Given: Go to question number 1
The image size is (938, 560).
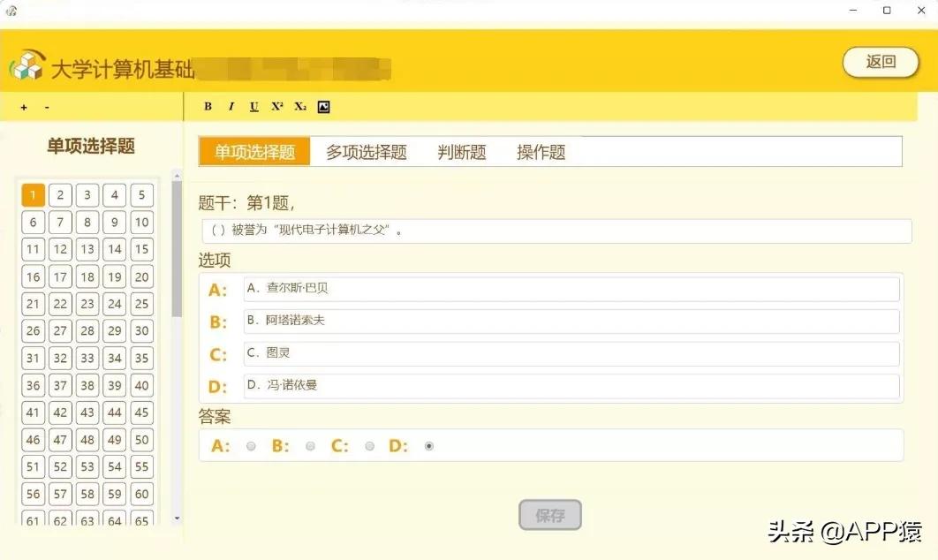Looking at the screenshot, I should click(x=33, y=194).
